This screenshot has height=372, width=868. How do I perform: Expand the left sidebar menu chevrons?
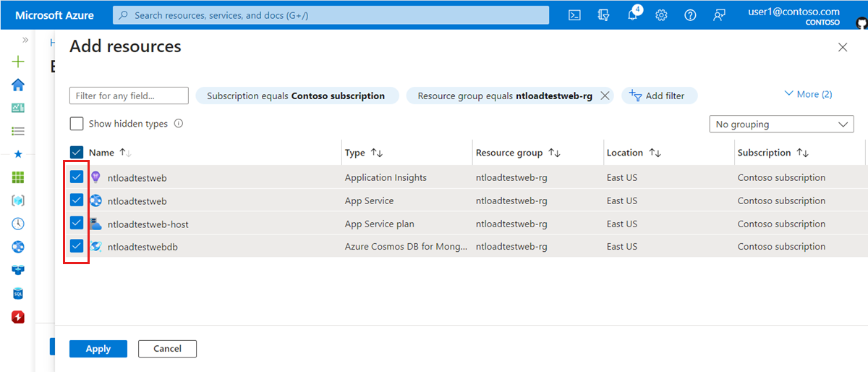point(25,40)
